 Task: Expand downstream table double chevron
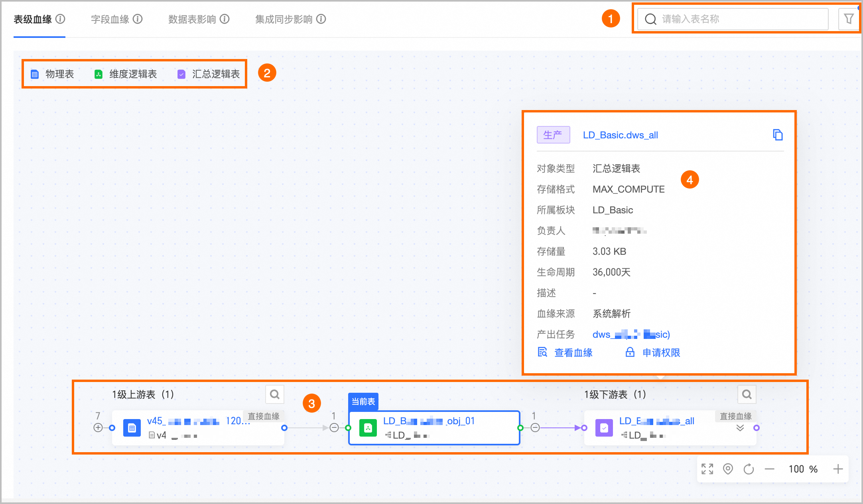[740, 428]
